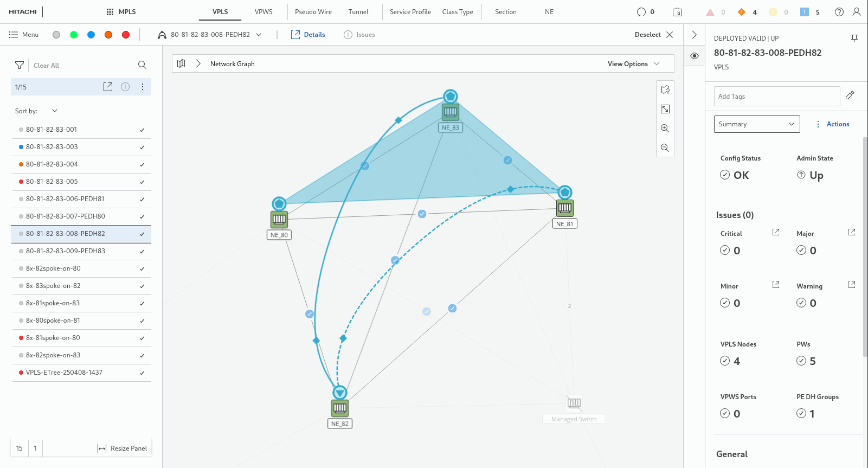Image resolution: width=868 pixels, height=468 pixels.
Task: Click the Deselect button
Action: coord(653,35)
